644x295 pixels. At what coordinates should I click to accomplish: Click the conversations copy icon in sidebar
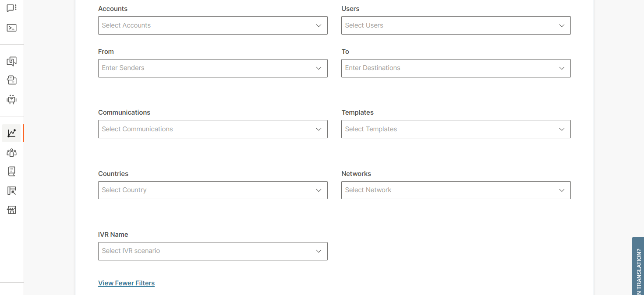click(x=12, y=61)
